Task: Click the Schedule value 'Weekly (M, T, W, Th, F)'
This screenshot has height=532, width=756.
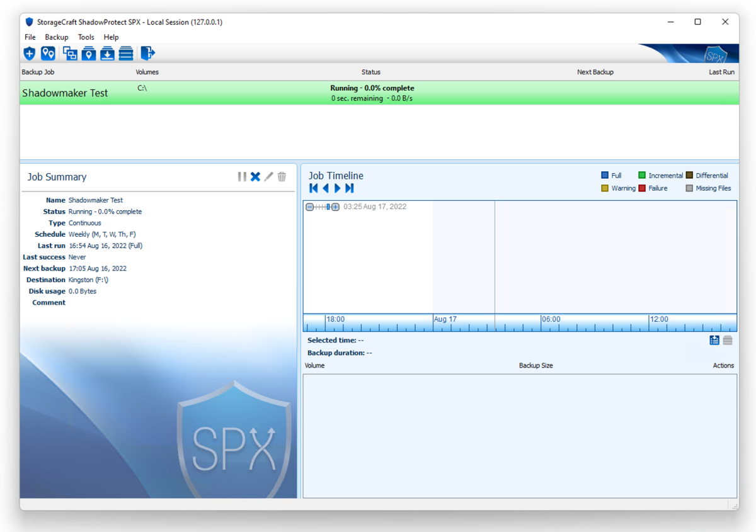Action: click(102, 235)
